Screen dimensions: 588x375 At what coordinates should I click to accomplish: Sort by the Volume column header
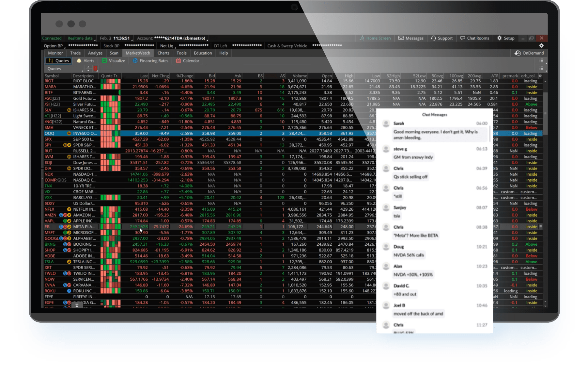coord(300,76)
